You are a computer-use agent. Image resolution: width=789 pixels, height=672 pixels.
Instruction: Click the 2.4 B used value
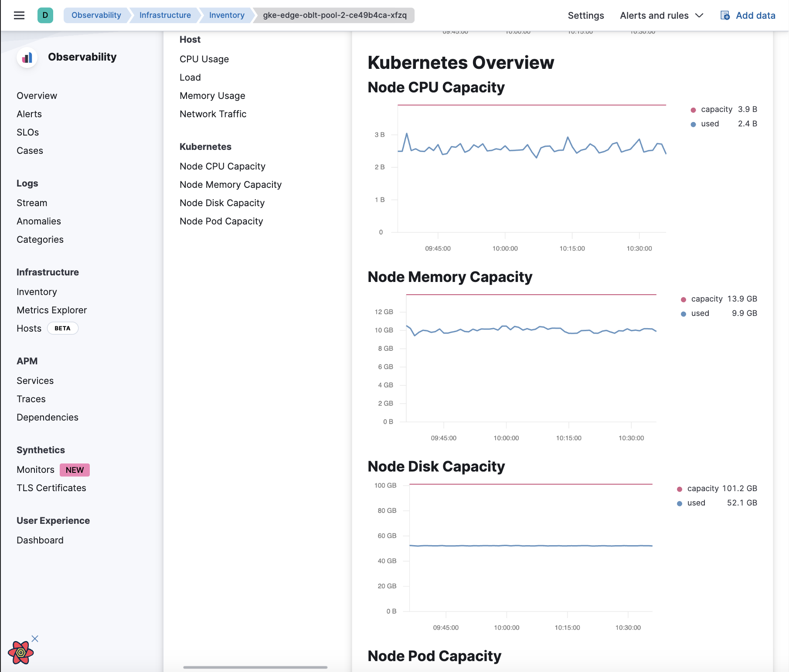(747, 123)
